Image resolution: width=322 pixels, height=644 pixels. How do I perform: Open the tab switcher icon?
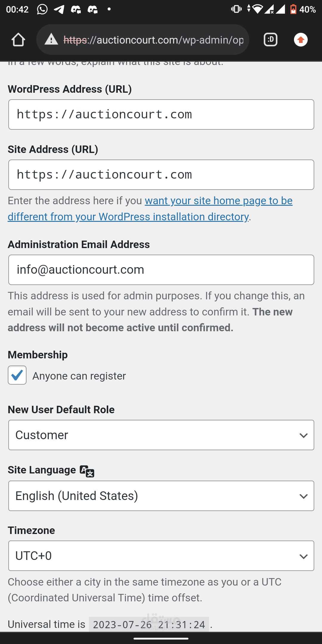(270, 40)
